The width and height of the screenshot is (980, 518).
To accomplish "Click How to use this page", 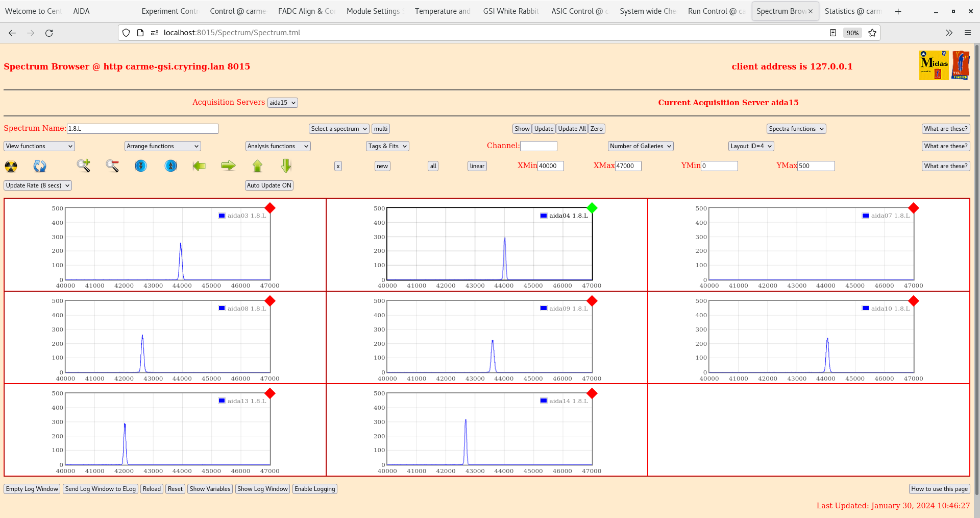I will pos(939,489).
